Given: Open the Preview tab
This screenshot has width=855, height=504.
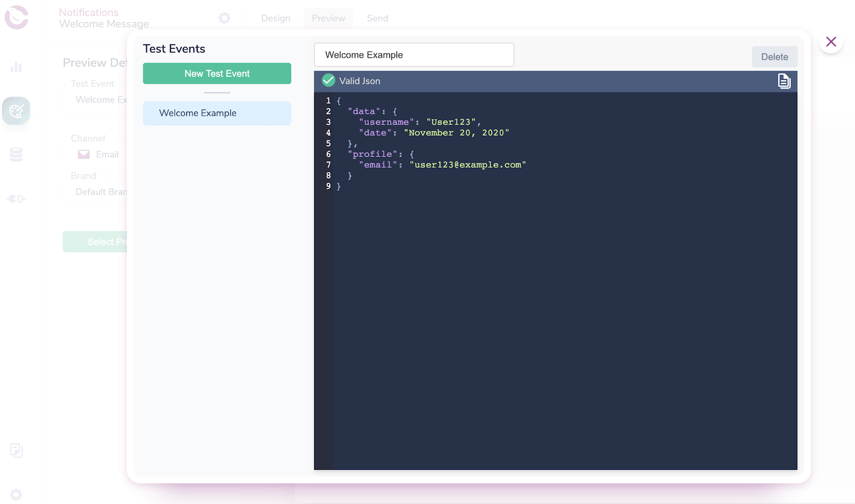Looking at the screenshot, I should [328, 18].
